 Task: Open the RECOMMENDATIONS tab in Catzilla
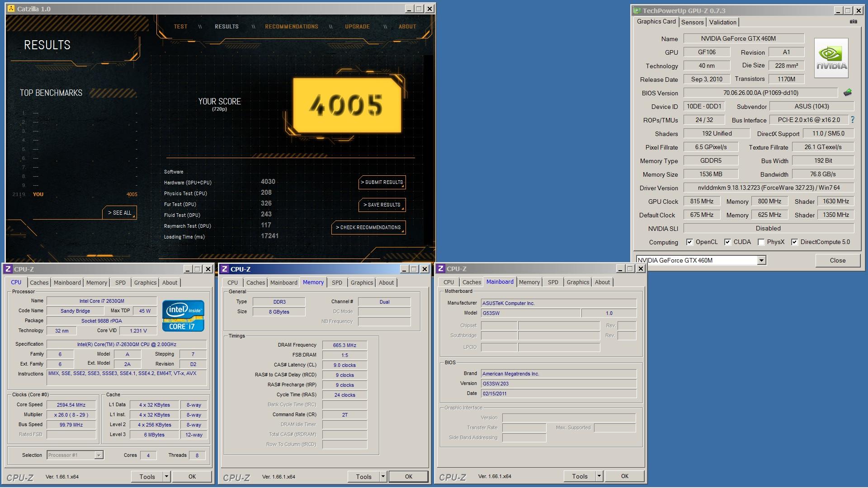click(x=292, y=26)
